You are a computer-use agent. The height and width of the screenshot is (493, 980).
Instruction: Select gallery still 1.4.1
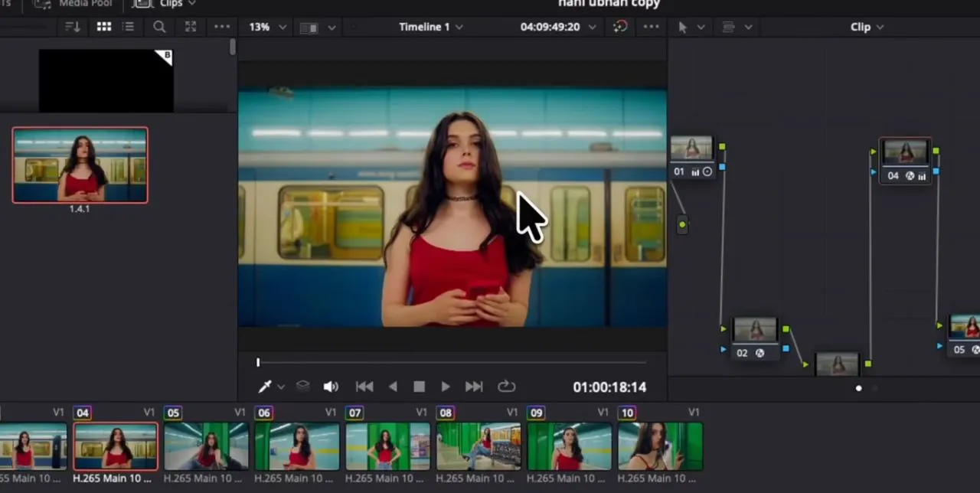coord(80,165)
